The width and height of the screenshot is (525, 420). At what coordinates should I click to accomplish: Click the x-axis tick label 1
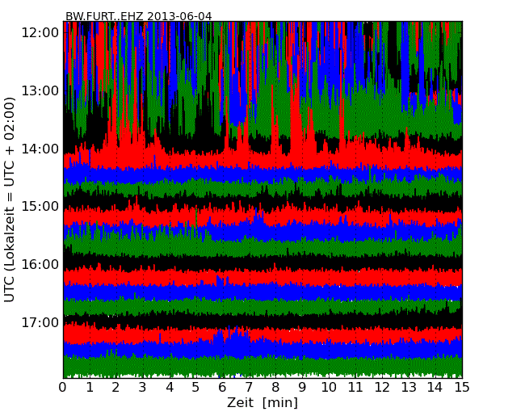point(90,388)
